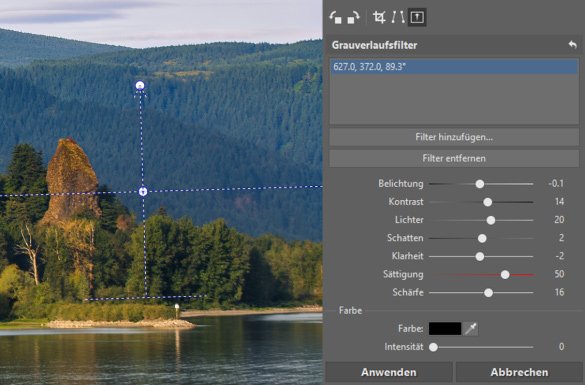The width and height of the screenshot is (585, 385).
Task: Click the Filter entfernen button
Action: [454, 159]
